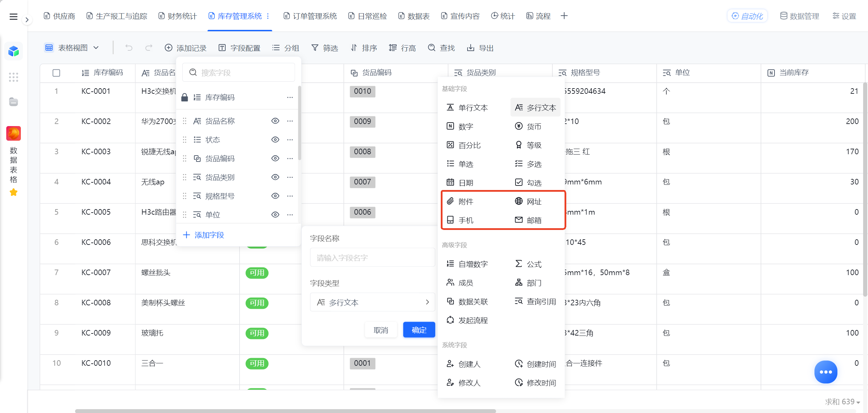Image resolution: width=868 pixels, height=413 pixels.
Task: Open 分组 grouping option
Action: pyautogui.click(x=286, y=48)
